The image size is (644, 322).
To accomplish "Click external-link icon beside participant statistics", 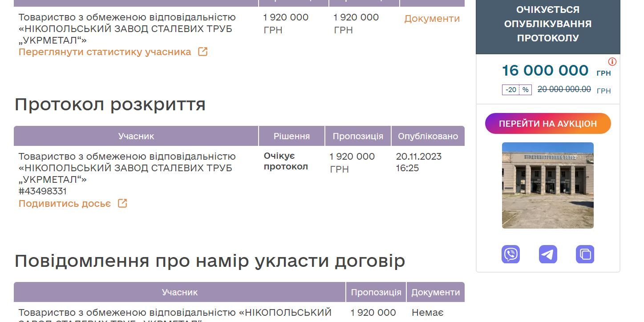I will [x=203, y=52].
